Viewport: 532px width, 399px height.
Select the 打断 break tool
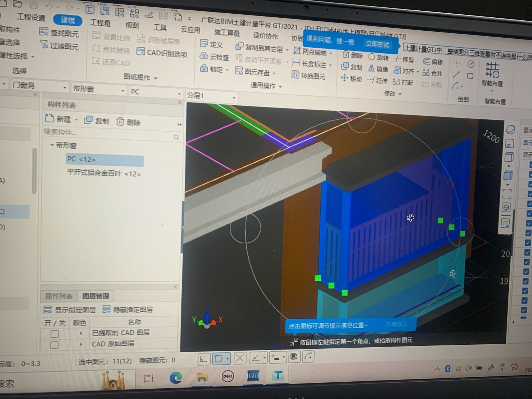coord(403,82)
